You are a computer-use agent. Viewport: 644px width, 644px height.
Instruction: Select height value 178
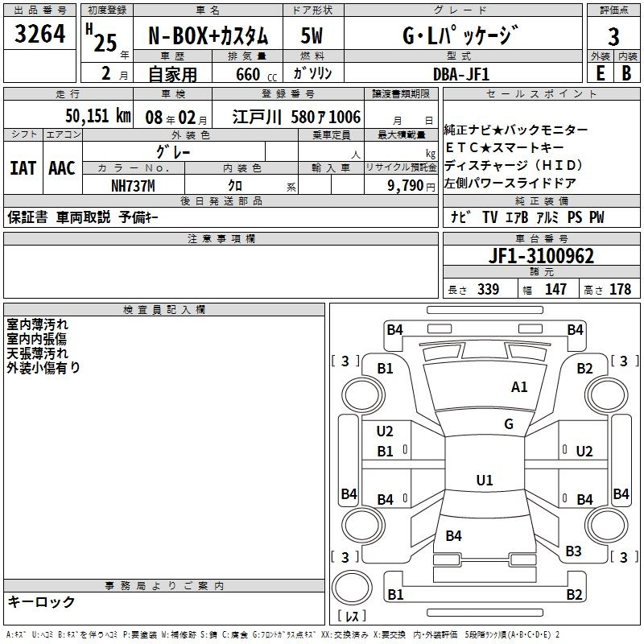click(620, 289)
